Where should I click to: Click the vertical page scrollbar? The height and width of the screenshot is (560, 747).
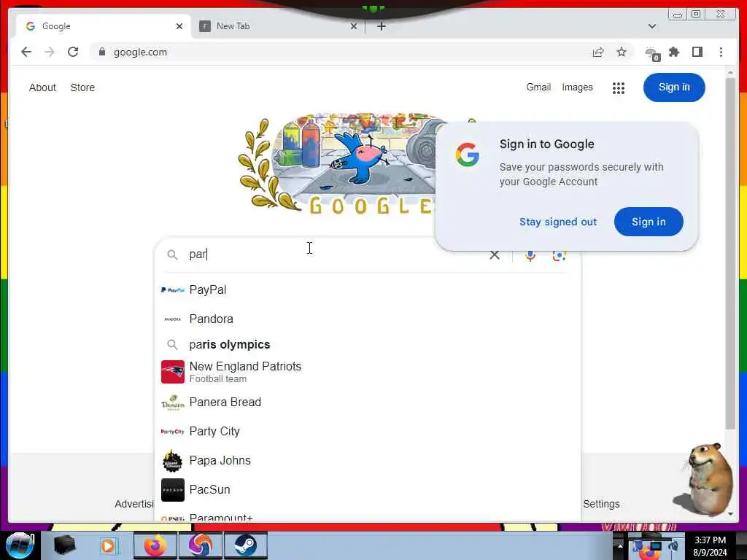pos(730,254)
